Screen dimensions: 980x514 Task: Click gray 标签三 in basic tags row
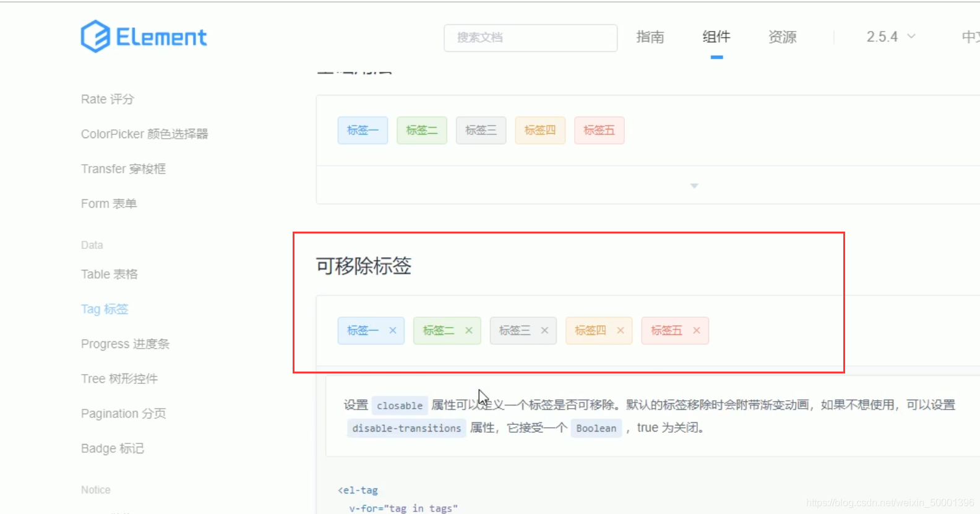coord(481,130)
